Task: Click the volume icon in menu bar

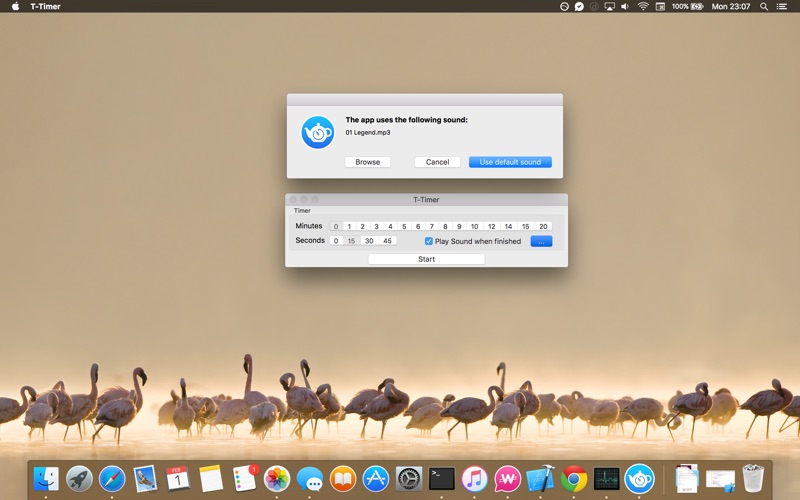Action: (x=625, y=6)
